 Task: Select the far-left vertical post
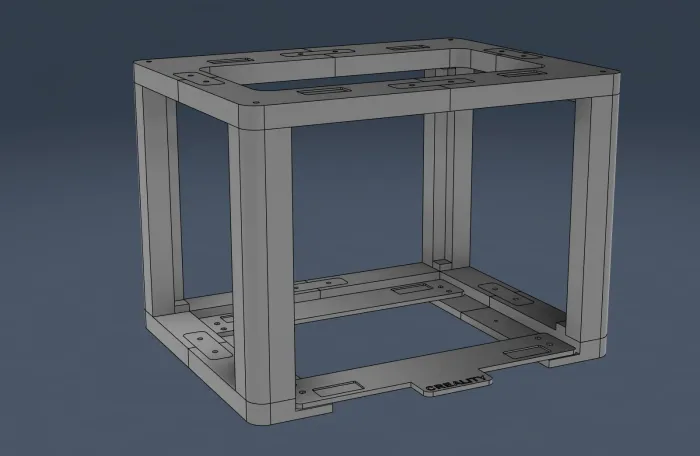(x=160, y=195)
